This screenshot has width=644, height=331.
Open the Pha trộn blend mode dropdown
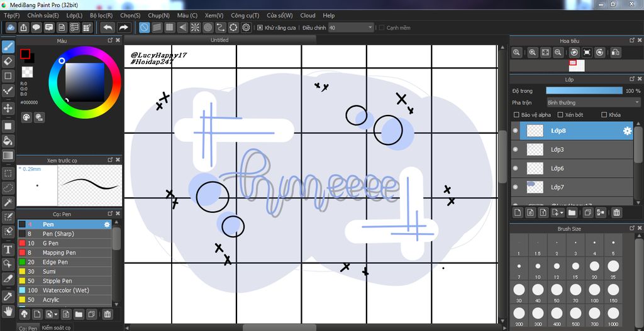click(594, 102)
